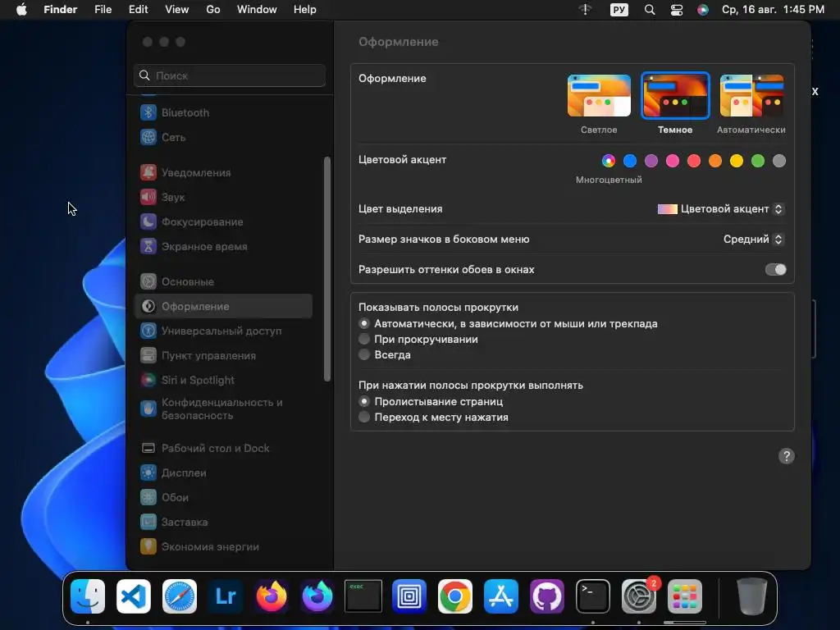Choose Автоматически appearance thumbnail
This screenshot has width=840, height=630.
point(751,95)
